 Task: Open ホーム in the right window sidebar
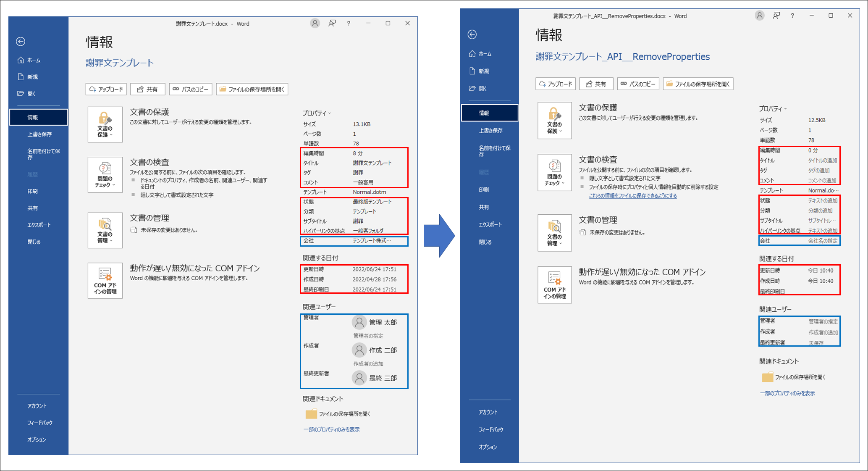(x=480, y=54)
